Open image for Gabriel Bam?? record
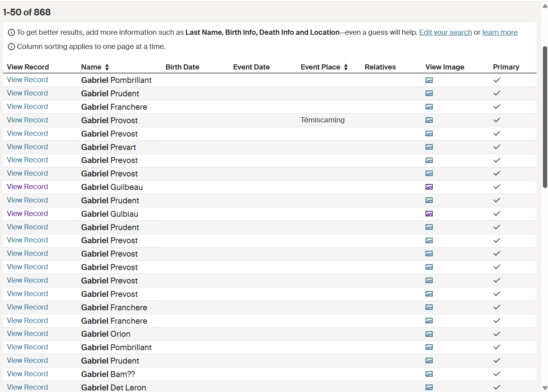Image resolution: width=548 pixels, height=392 pixels. click(429, 374)
